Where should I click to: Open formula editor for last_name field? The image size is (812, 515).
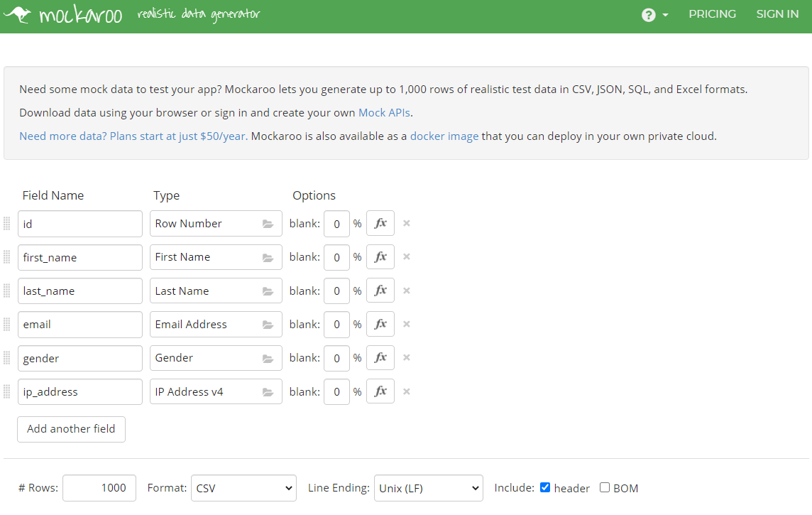[x=380, y=291]
